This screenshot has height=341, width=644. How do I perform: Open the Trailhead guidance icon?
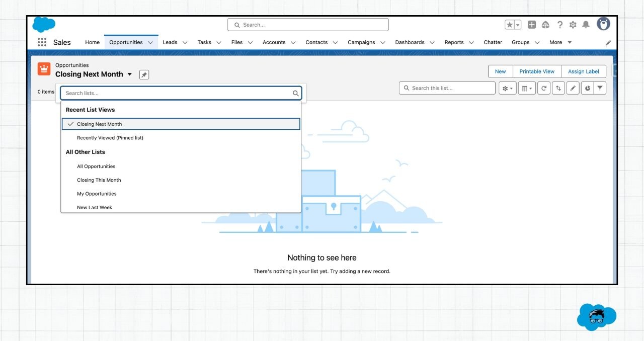pos(545,25)
